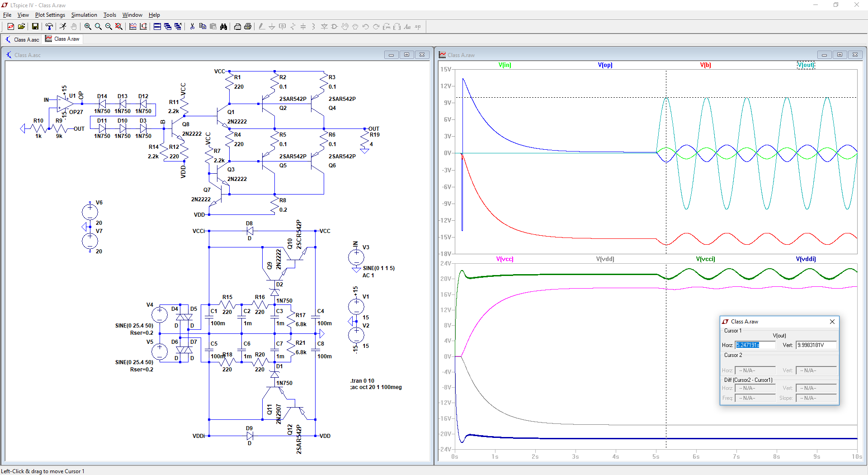The image size is (868, 475).
Task: Click Cursor 1 Horz input field
Action: click(755, 345)
